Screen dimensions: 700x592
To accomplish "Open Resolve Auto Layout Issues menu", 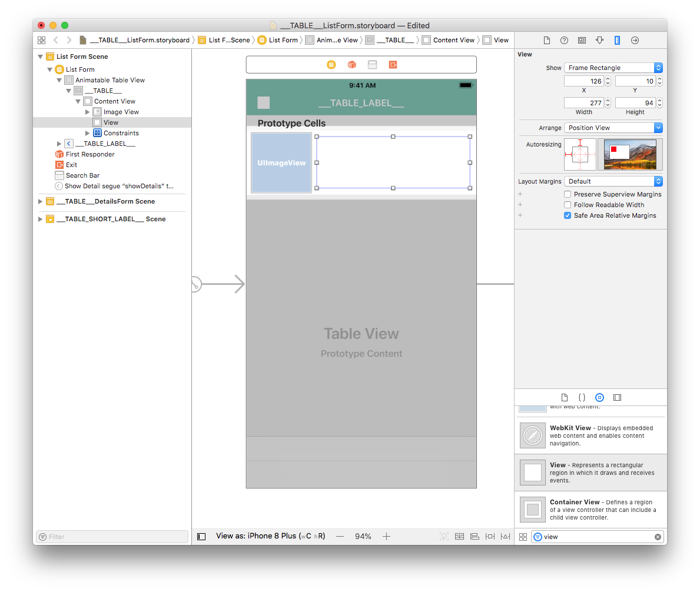I will pos(505,536).
